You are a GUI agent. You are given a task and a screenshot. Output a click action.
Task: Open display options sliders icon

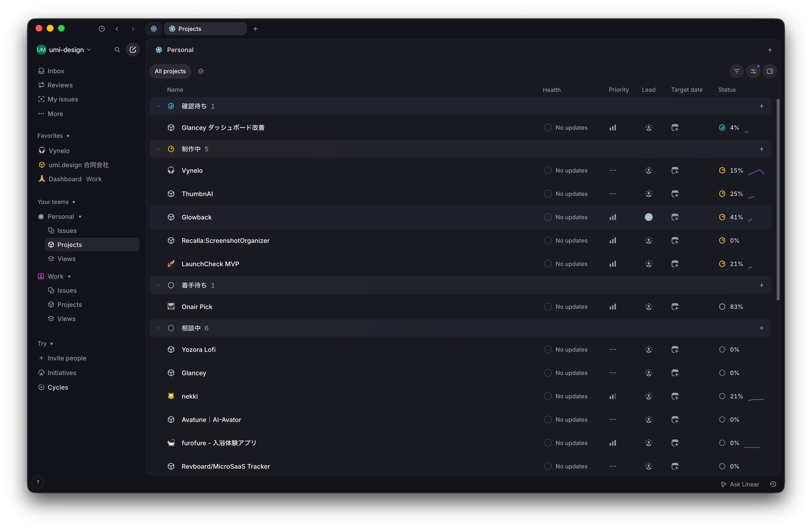tap(753, 71)
